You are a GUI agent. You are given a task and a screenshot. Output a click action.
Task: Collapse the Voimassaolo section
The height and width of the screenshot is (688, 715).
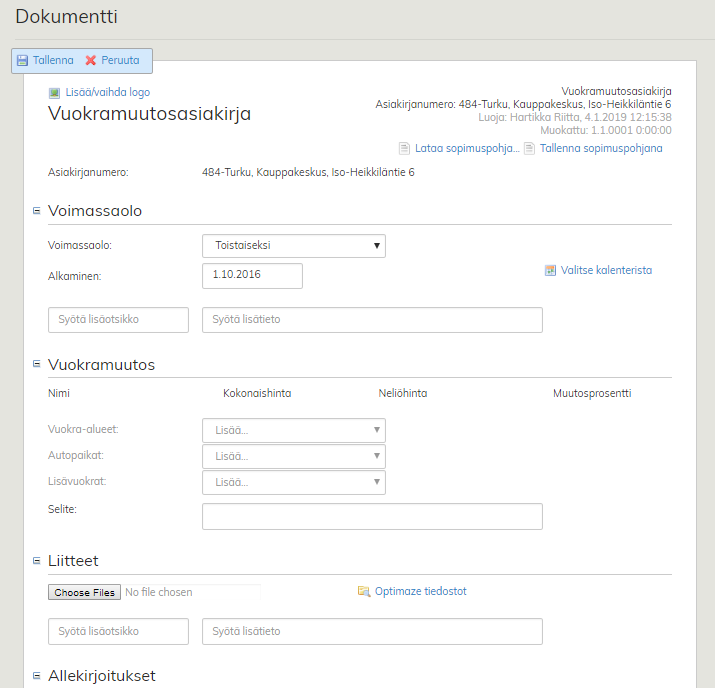[x=37, y=211]
